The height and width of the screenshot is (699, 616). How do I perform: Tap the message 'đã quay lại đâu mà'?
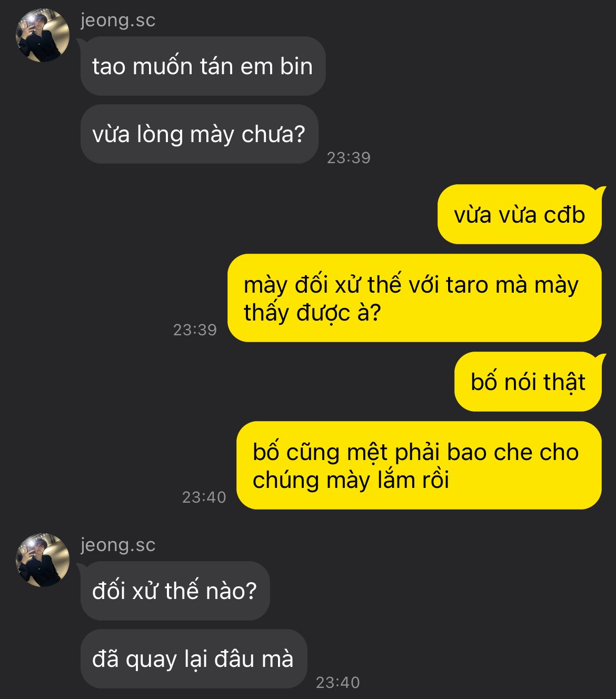pyautogui.click(x=193, y=659)
